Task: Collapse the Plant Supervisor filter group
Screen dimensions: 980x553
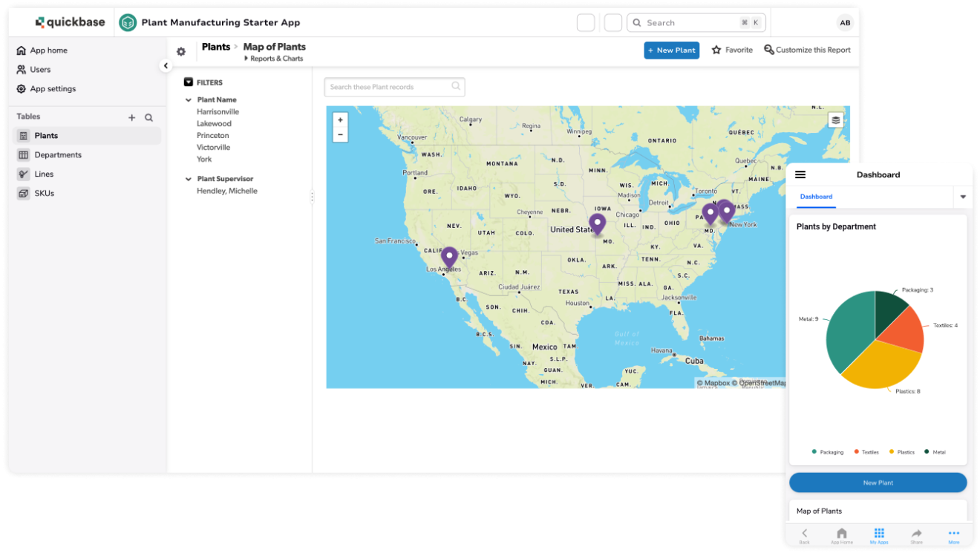Action: (x=189, y=179)
